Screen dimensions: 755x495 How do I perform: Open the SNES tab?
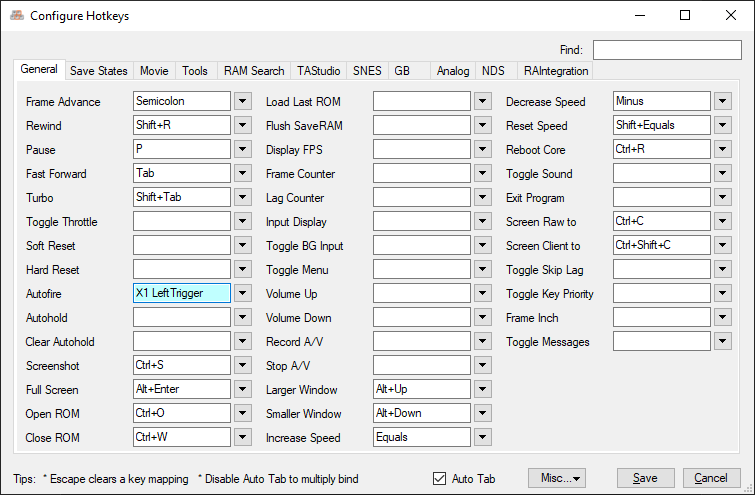(367, 71)
